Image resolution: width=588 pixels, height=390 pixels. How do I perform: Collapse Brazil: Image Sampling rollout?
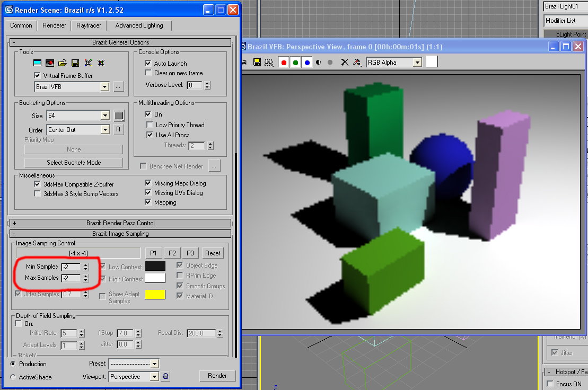coord(120,233)
